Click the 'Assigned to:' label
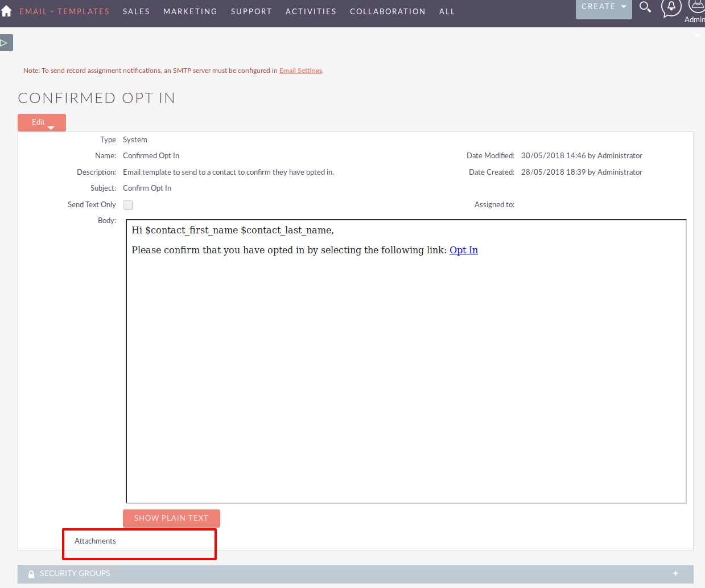The width and height of the screenshot is (705, 588). (494, 204)
